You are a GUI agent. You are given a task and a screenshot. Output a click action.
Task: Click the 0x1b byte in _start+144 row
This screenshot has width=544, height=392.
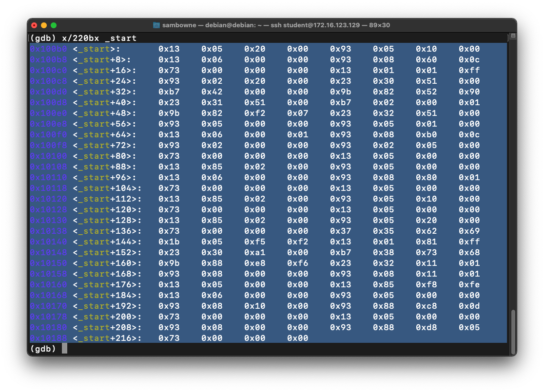tap(169, 242)
